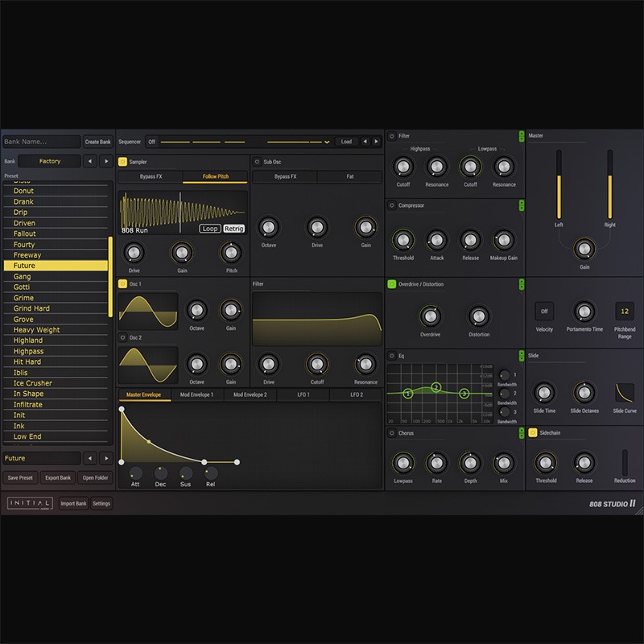
Task: Switch to Mod Envelope 2 tab
Action: (250, 394)
